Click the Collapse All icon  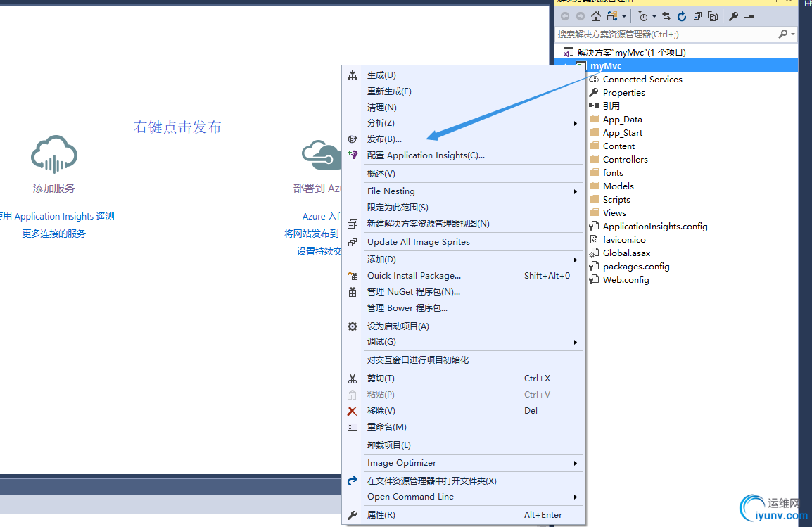click(697, 17)
